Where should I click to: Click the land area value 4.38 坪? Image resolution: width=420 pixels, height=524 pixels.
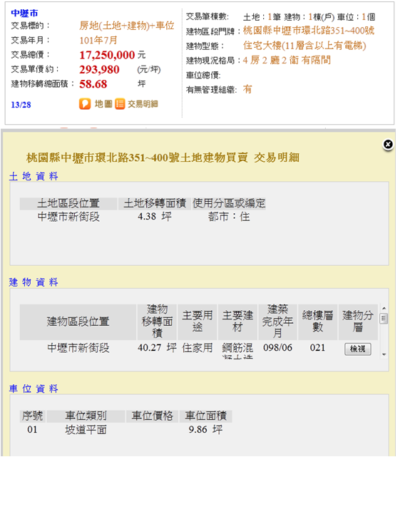(155, 217)
